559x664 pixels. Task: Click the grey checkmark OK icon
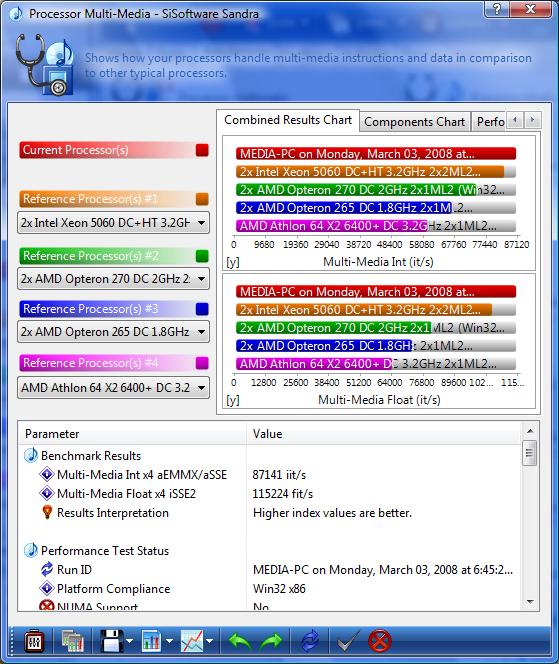[x=348, y=641]
